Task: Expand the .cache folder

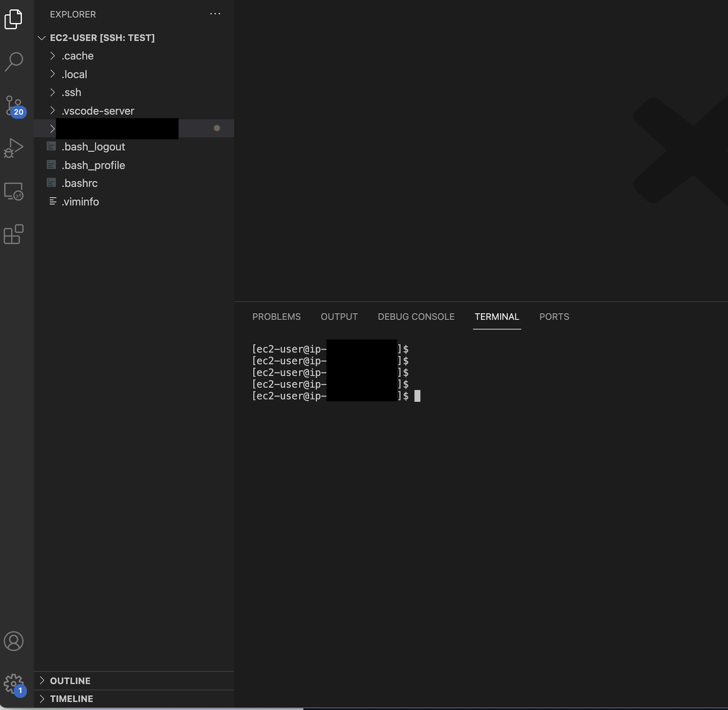Action: coord(134,56)
